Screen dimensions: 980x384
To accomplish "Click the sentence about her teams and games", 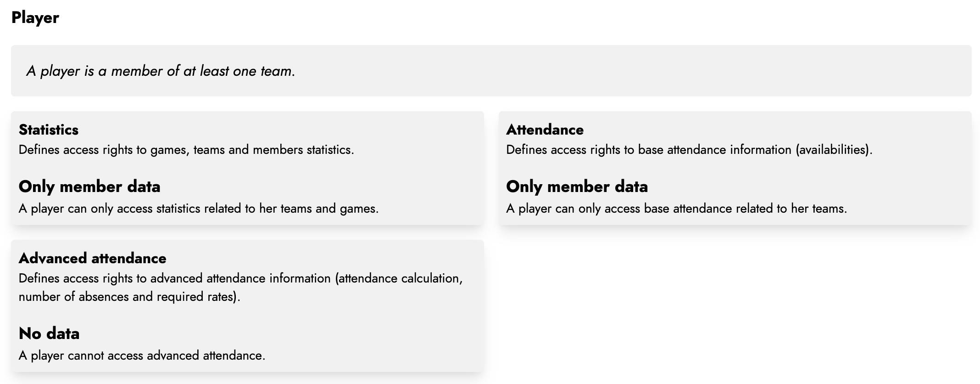I will pos(198,209).
